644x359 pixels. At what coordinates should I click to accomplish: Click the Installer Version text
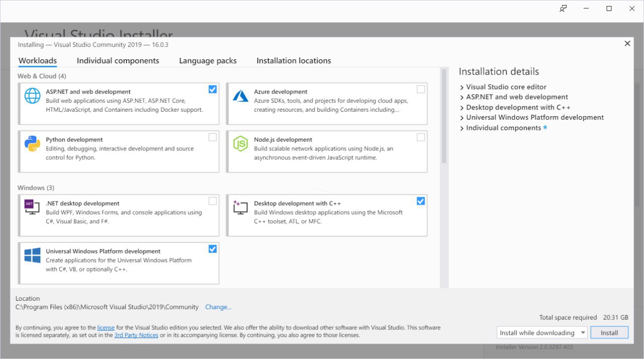pyautogui.click(x=534, y=347)
